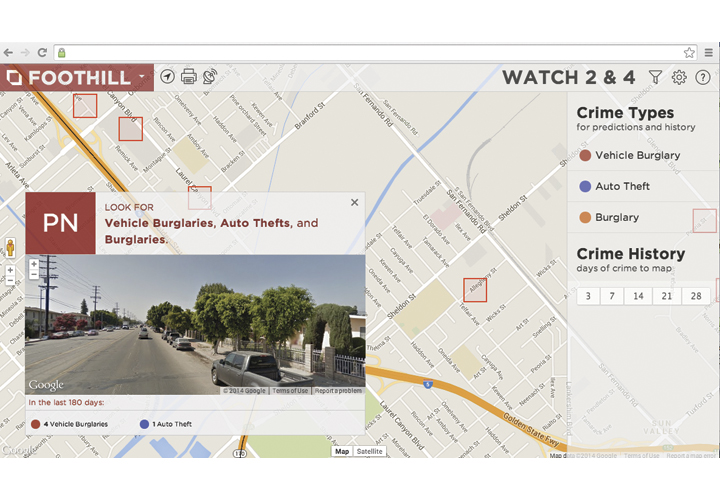Click the location arrow compass icon

(167, 77)
